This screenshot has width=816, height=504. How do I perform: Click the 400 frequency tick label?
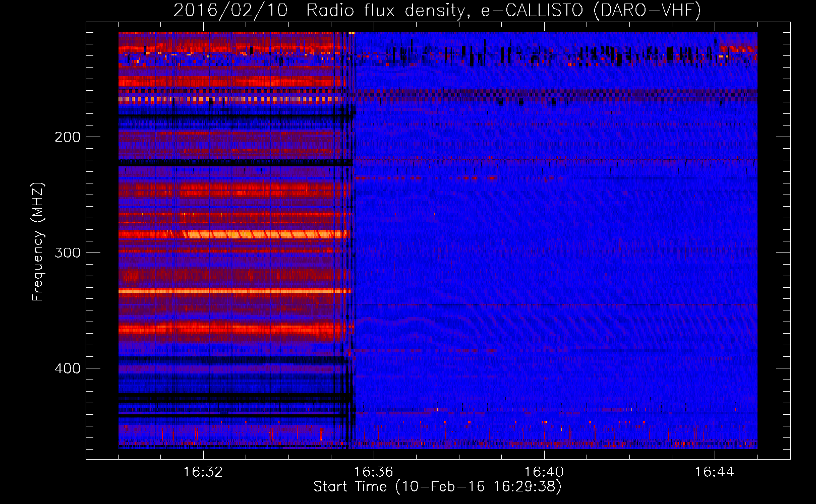[68, 368]
